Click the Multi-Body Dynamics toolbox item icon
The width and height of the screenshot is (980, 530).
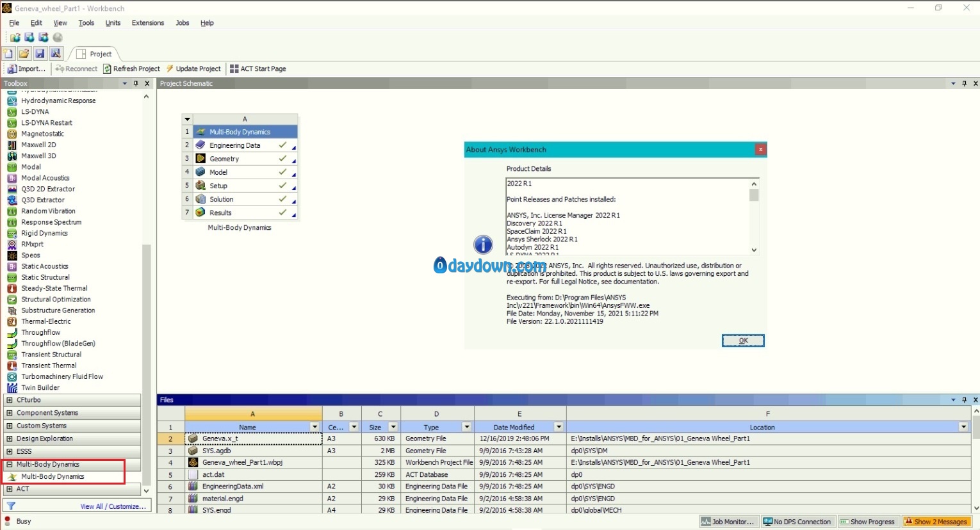pyautogui.click(x=12, y=477)
